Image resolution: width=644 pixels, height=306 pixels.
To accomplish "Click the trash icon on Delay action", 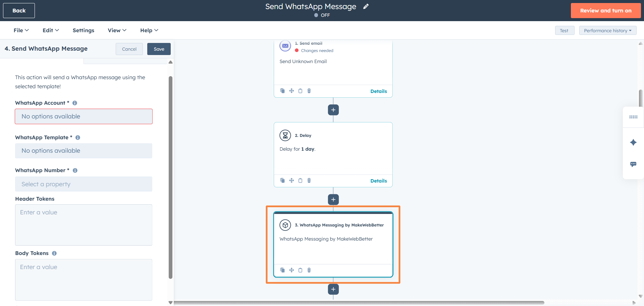I will (309, 181).
